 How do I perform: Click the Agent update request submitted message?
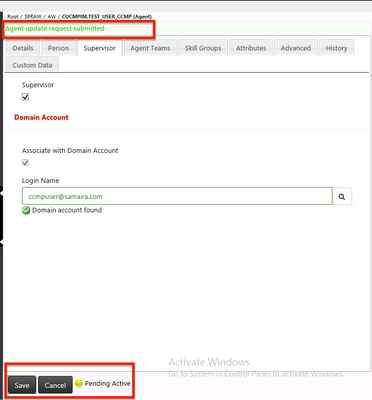pyautogui.click(x=55, y=29)
